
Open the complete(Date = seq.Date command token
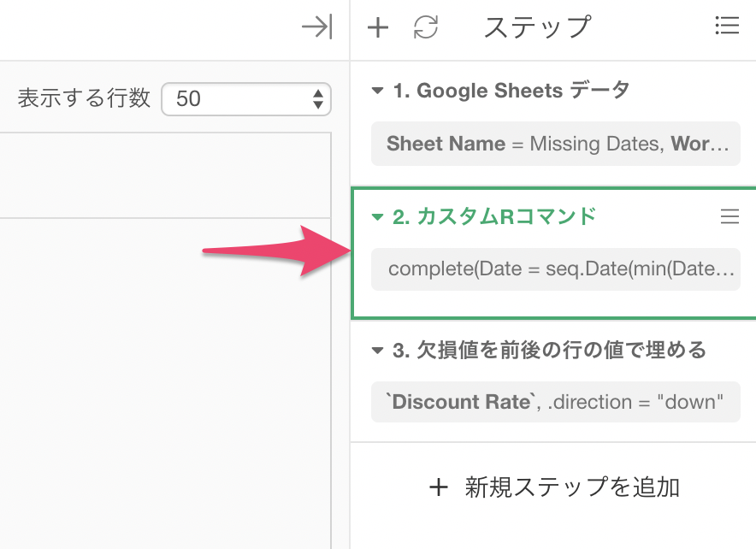pyautogui.click(x=555, y=269)
